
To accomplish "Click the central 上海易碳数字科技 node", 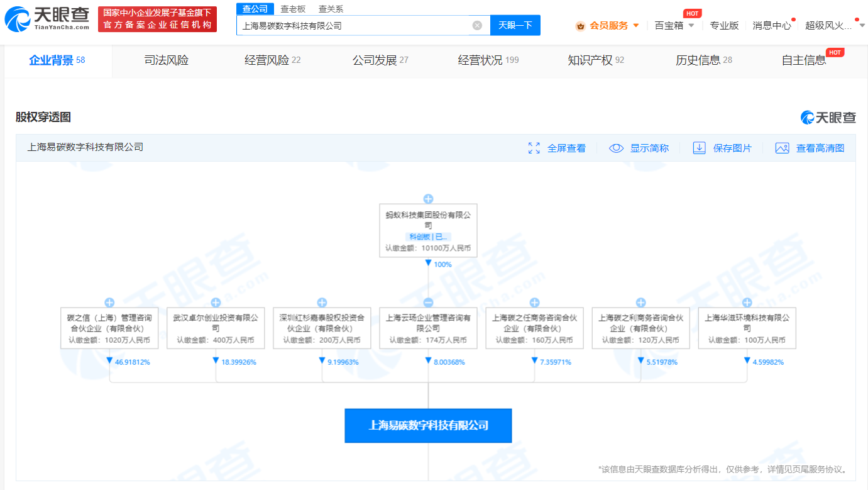I will pos(428,426).
